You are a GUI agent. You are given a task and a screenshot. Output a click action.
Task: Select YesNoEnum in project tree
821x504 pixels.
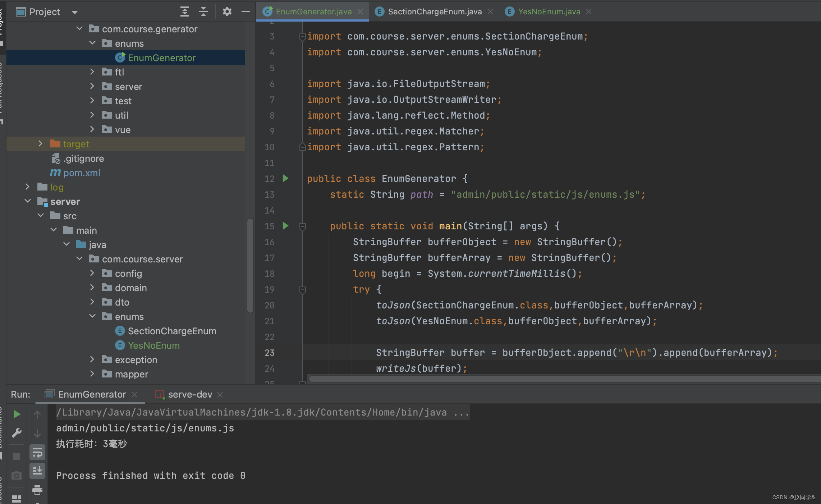click(x=153, y=345)
